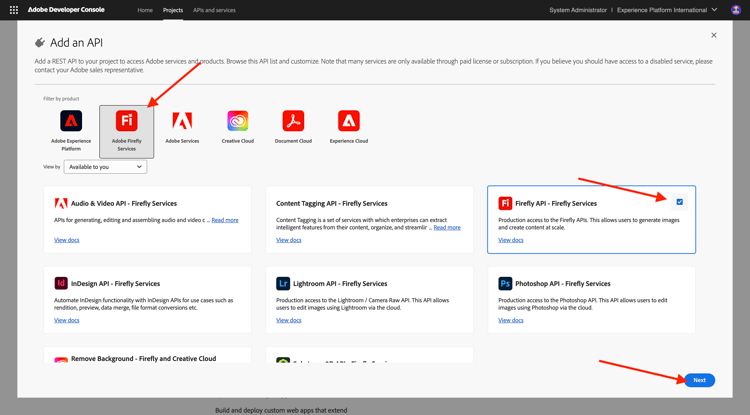This screenshot has width=750, height=415.
Task: Open View docs for InDesign API
Action: tap(67, 320)
